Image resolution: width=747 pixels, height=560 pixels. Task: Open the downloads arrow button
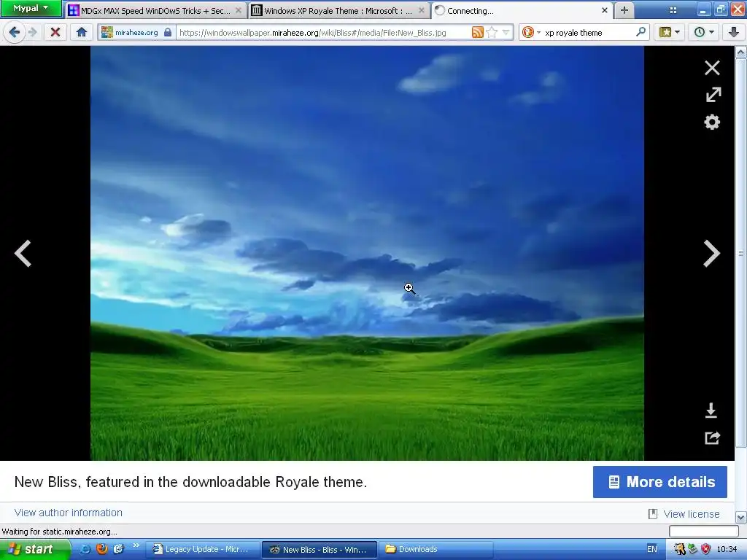tap(733, 32)
